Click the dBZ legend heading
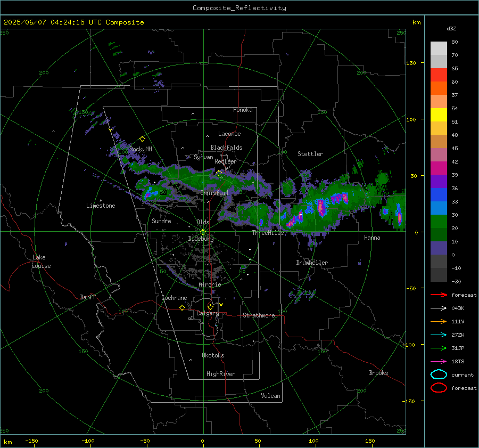This screenshot has width=479, height=448. click(x=451, y=29)
